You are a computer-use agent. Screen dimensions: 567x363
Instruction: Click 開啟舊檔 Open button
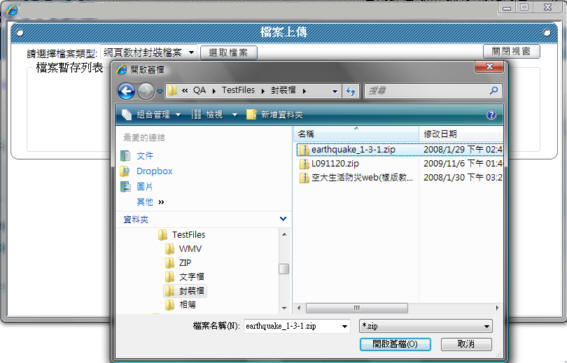(395, 344)
